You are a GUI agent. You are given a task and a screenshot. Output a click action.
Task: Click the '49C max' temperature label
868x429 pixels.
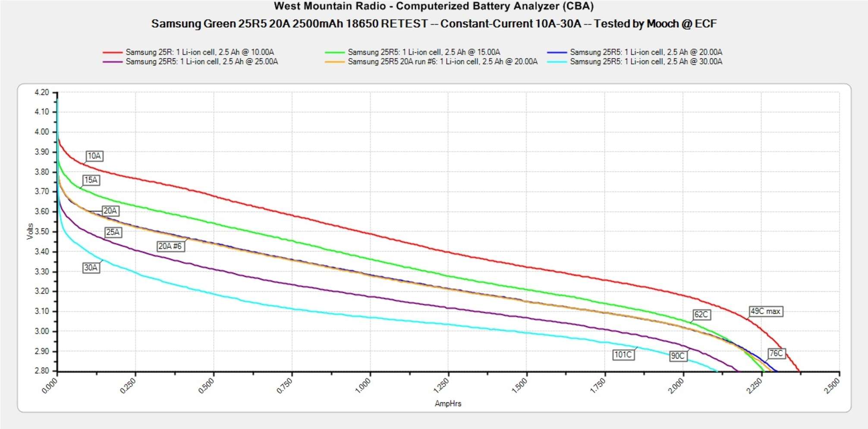(766, 311)
